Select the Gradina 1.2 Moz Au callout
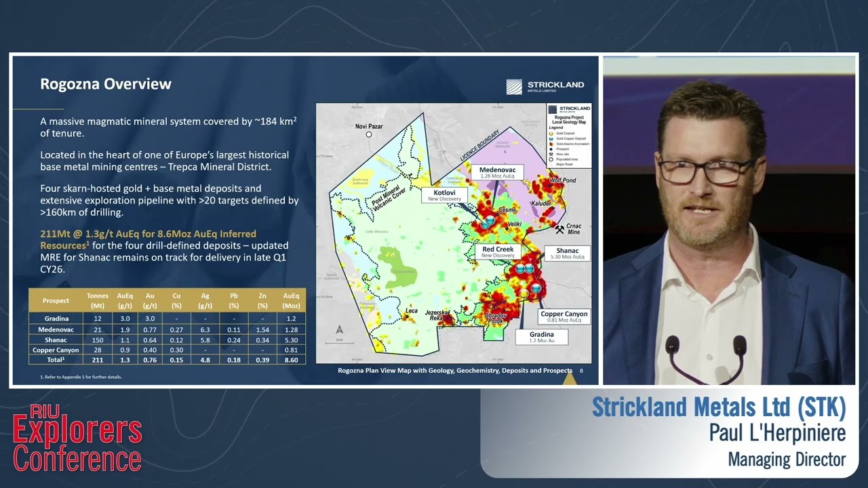The width and height of the screenshot is (868, 488). pyautogui.click(x=541, y=337)
